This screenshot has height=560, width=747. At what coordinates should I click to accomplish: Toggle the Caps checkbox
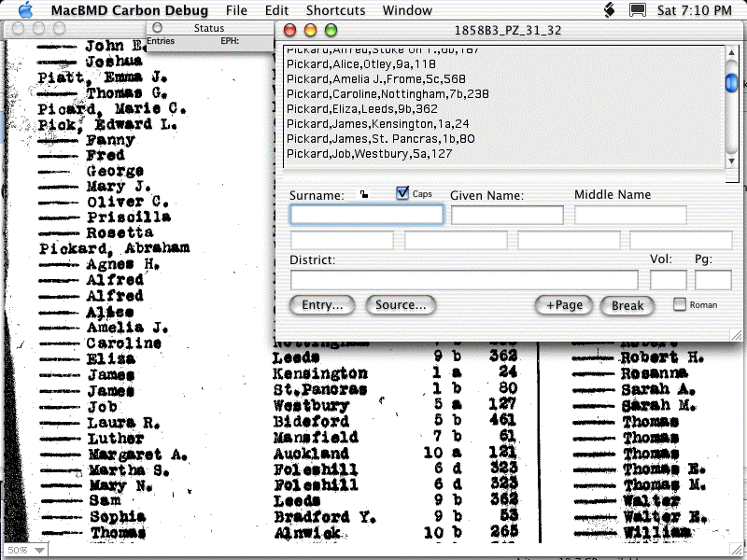pos(402,193)
